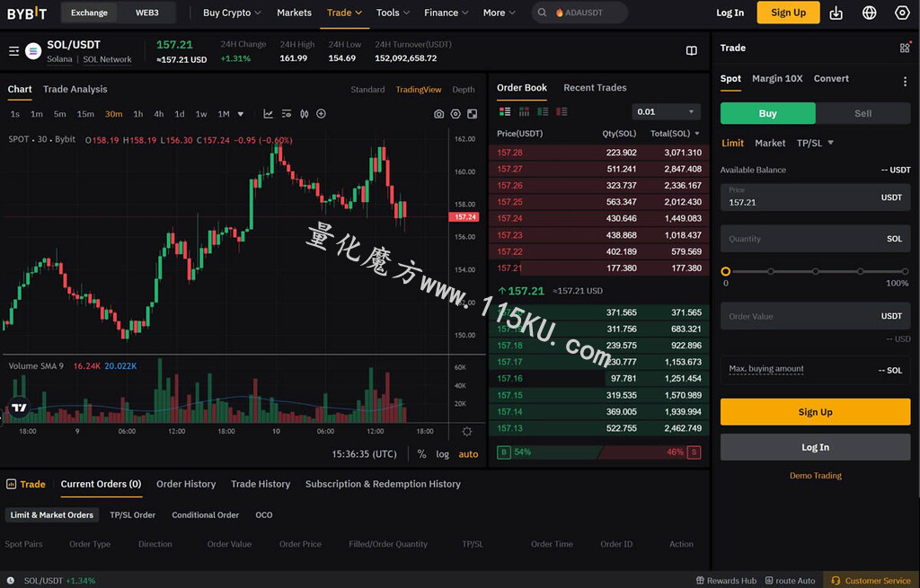Screen dimensions: 920x588
Task: Open the language globe icon
Action: (x=869, y=13)
